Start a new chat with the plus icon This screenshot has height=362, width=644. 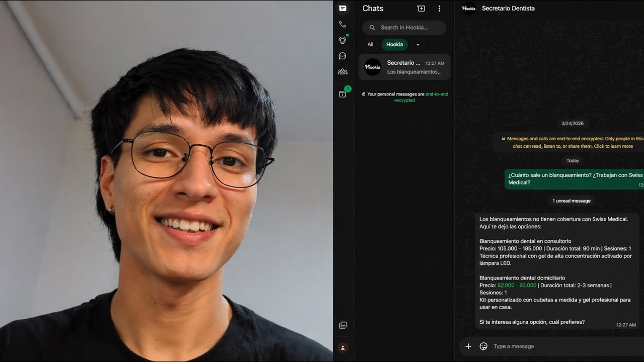pyautogui.click(x=421, y=9)
